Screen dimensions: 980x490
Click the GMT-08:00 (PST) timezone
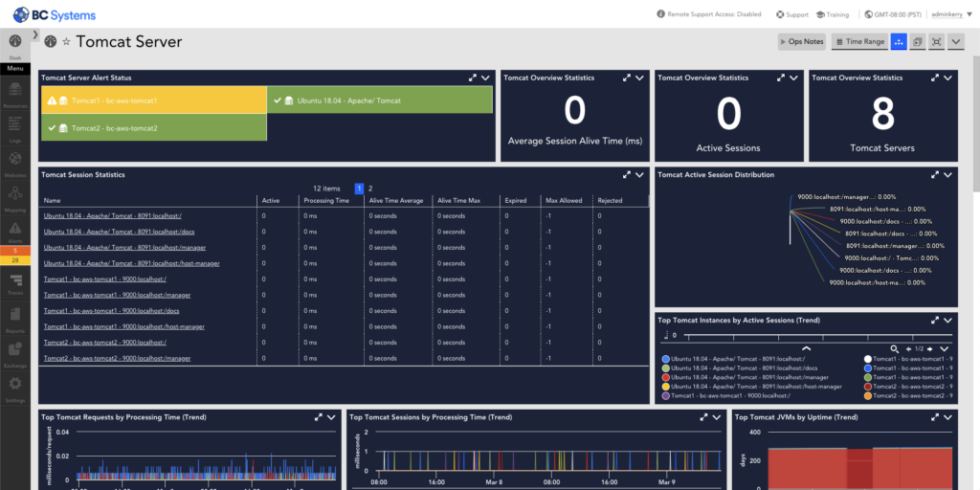click(x=893, y=14)
